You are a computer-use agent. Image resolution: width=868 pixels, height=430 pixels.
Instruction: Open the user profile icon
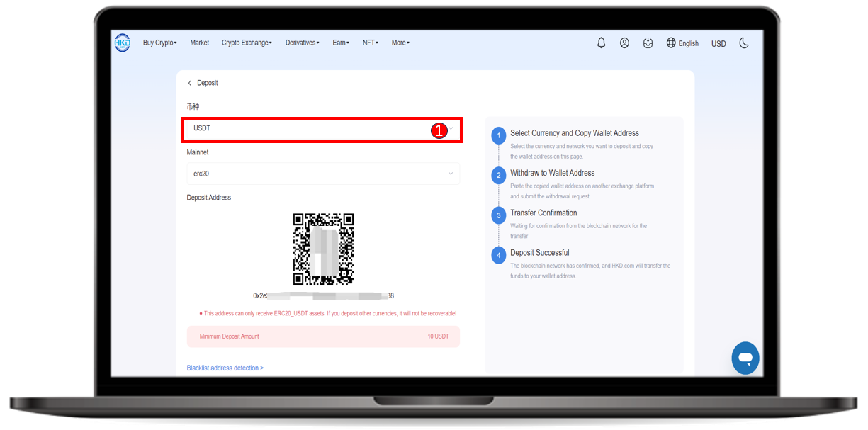point(624,43)
